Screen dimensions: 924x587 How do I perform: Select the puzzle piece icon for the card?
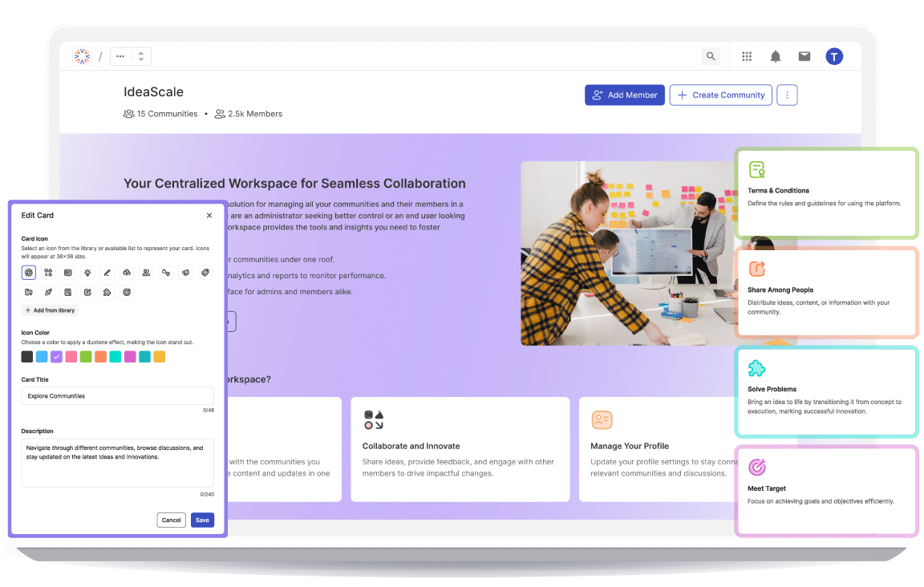click(107, 292)
